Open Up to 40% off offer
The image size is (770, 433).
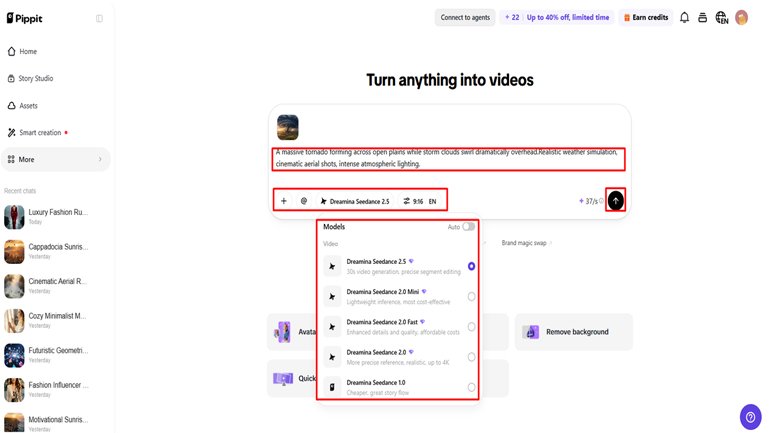(568, 18)
